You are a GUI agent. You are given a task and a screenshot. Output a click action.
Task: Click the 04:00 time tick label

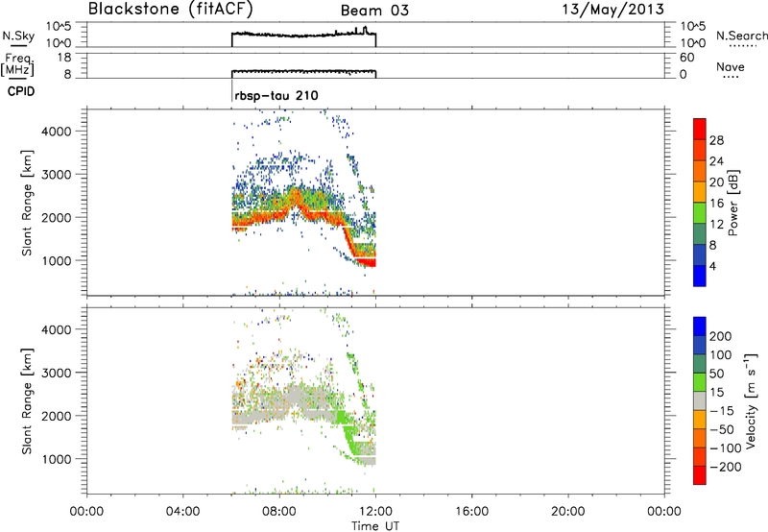[x=182, y=512]
